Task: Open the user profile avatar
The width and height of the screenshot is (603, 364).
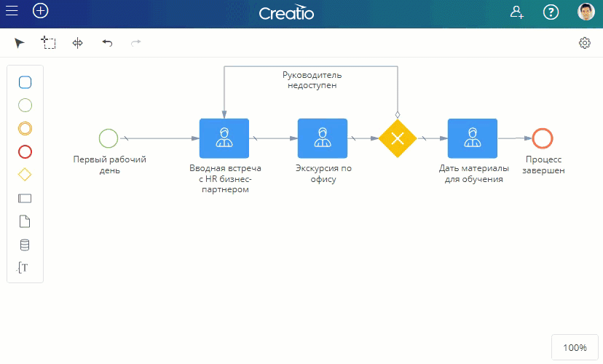Action: pos(586,12)
